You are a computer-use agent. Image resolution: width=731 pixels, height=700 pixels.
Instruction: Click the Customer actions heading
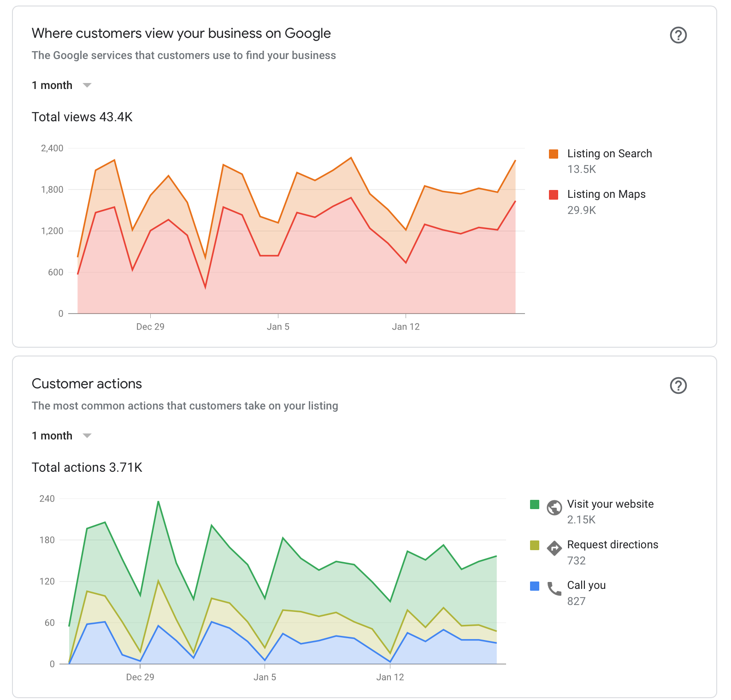[x=87, y=384]
